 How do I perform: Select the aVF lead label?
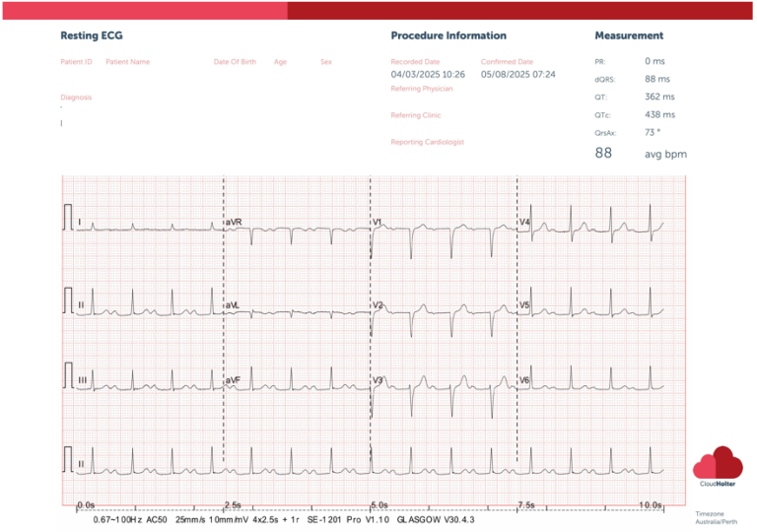[x=234, y=380]
